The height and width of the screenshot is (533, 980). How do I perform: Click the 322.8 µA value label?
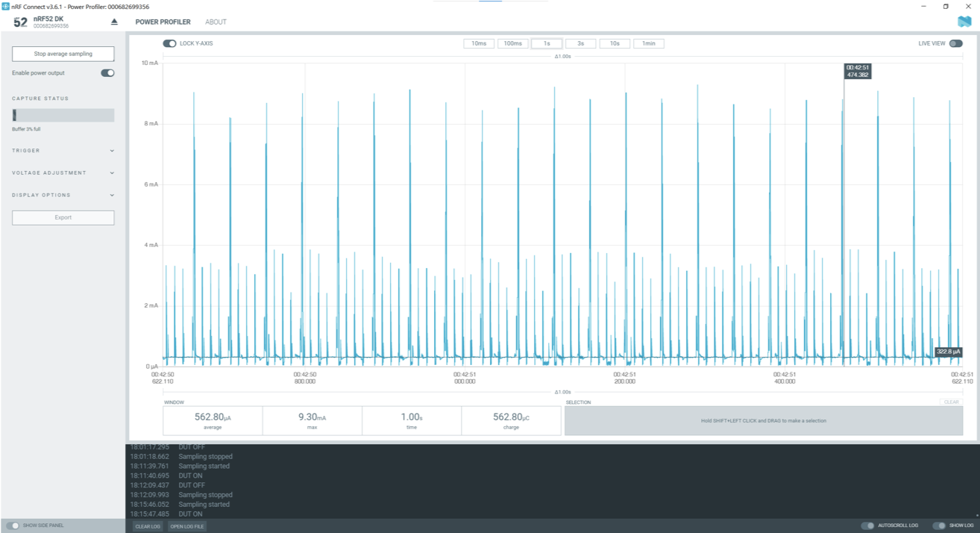coord(949,352)
